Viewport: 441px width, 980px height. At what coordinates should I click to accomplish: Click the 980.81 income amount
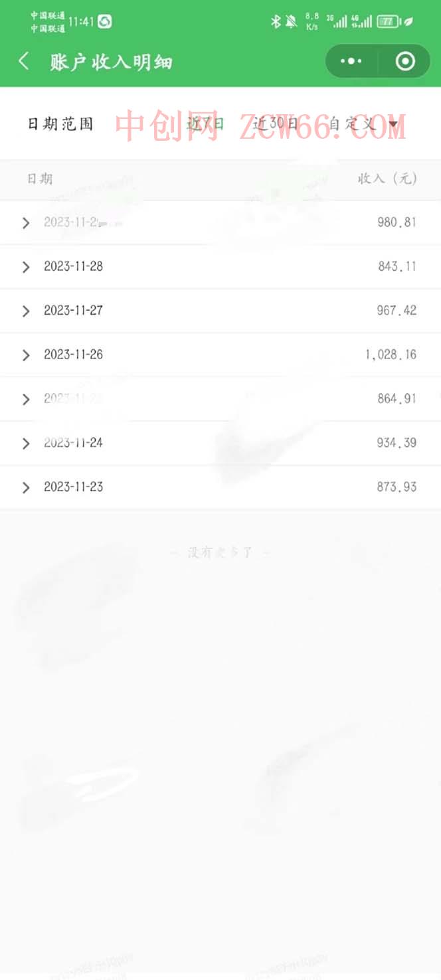click(397, 222)
